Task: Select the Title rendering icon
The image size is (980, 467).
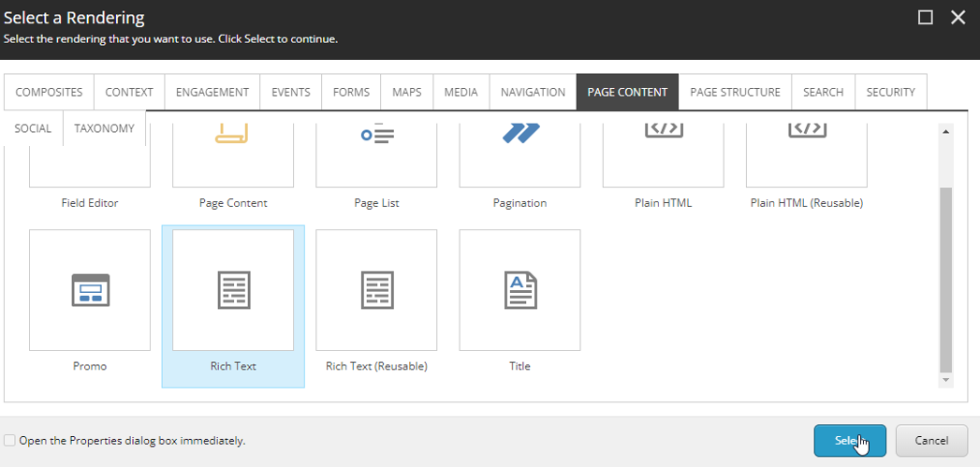Action: pos(519,290)
